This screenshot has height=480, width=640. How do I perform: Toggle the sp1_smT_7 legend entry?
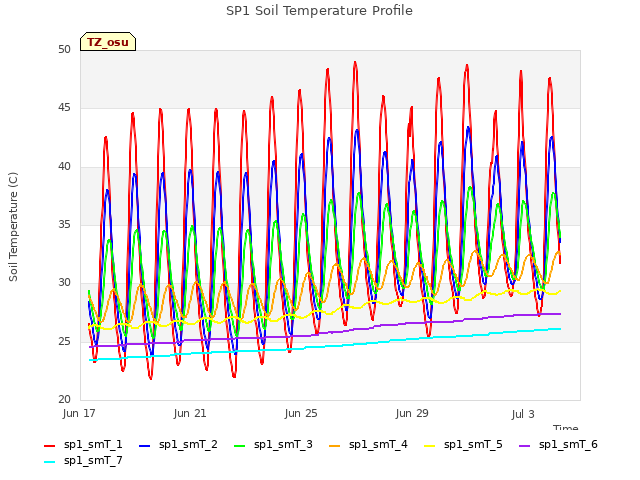coord(83,460)
